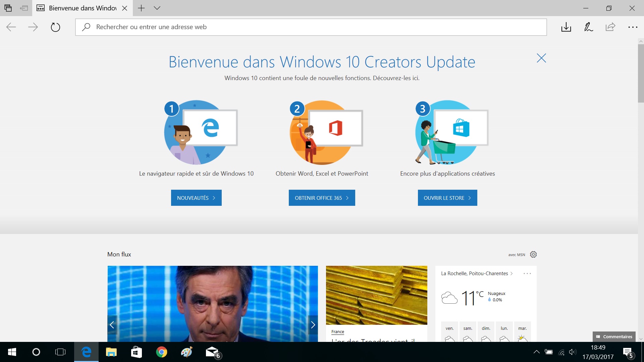Screen dimensions: 644x362
Task: Click the web note pen icon
Action: click(588, 27)
